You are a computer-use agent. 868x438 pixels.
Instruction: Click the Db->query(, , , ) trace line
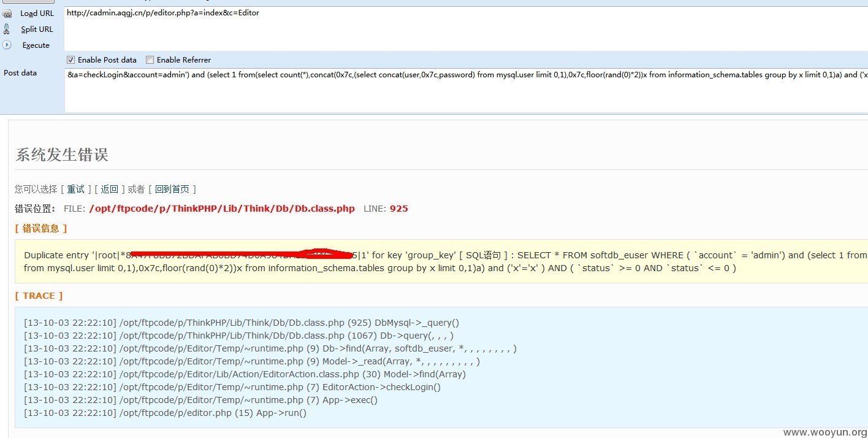click(x=239, y=336)
